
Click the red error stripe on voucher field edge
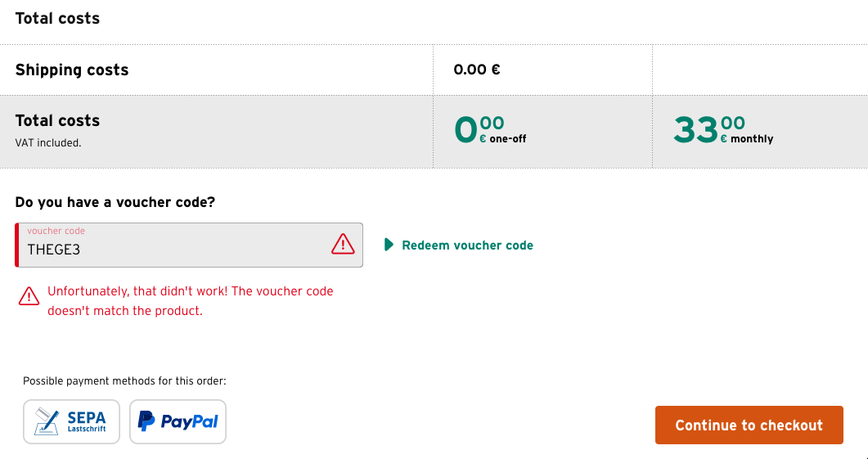tap(17, 244)
